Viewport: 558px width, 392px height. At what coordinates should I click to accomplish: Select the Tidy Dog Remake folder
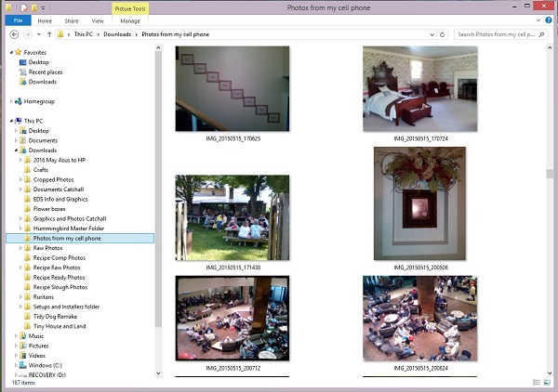click(x=55, y=317)
